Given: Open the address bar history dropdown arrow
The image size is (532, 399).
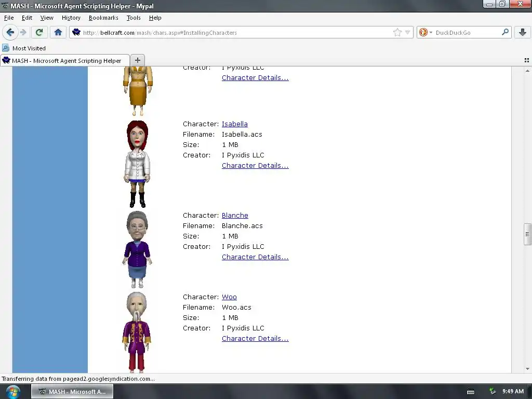Looking at the screenshot, I should pyautogui.click(x=407, y=32).
